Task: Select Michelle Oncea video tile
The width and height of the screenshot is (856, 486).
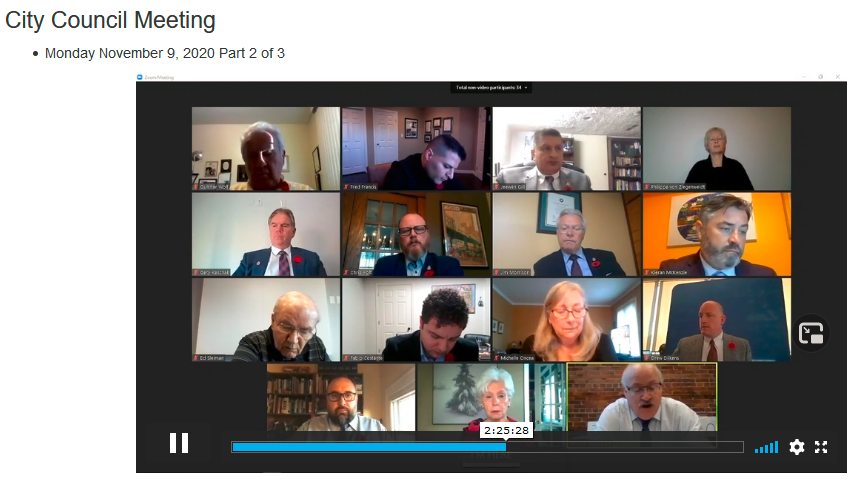Action: point(566,320)
